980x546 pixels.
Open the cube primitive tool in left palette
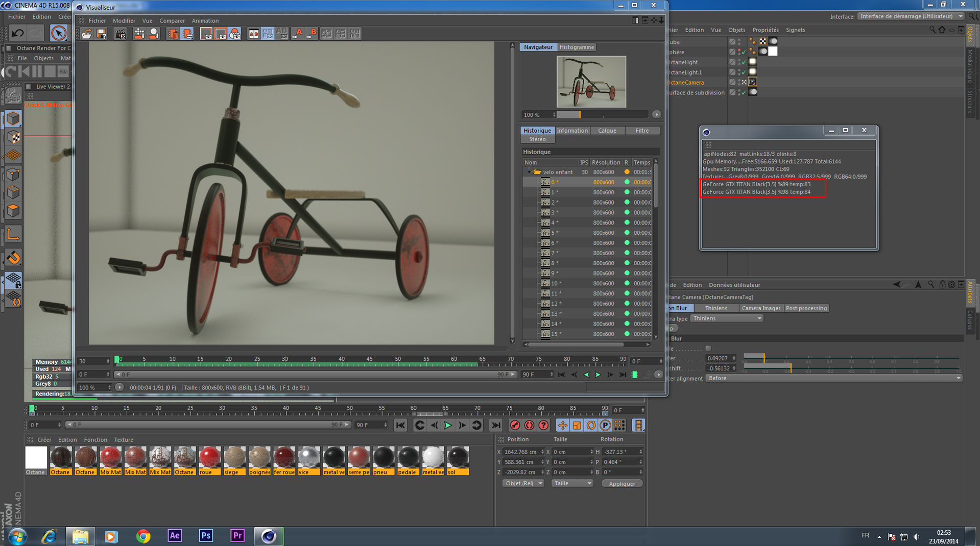pos(13,119)
